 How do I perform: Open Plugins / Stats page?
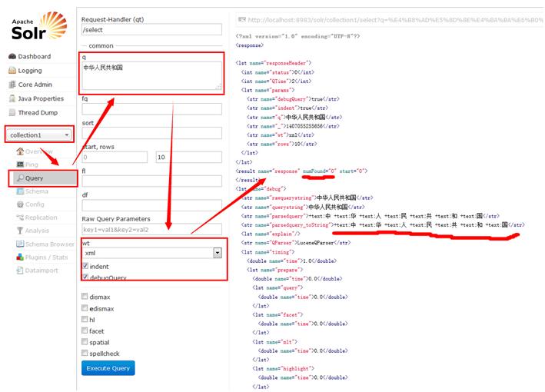[x=46, y=257]
